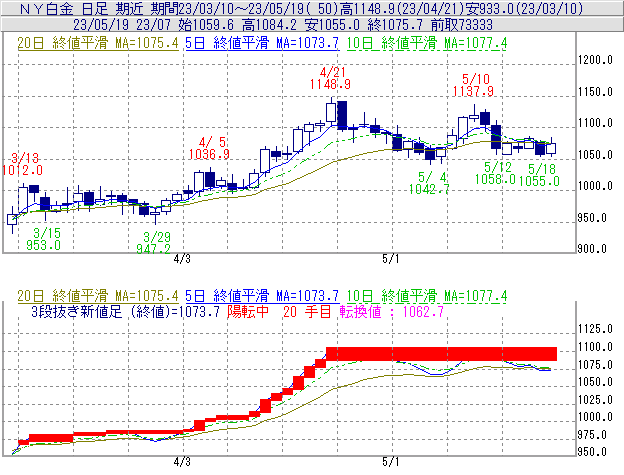
Task: Select the 3/29 947.2 low label
Action: pyautogui.click(x=154, y=243)
